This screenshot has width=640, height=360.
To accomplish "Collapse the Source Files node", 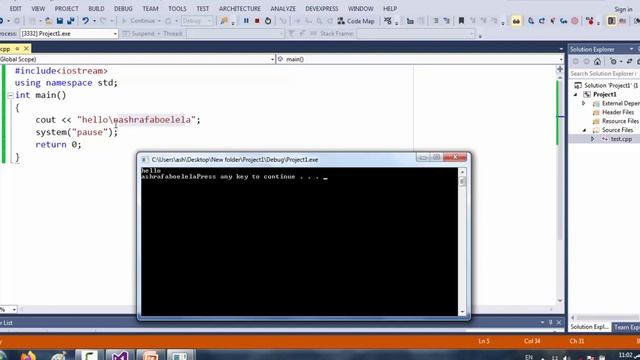I will click(584, 130).
